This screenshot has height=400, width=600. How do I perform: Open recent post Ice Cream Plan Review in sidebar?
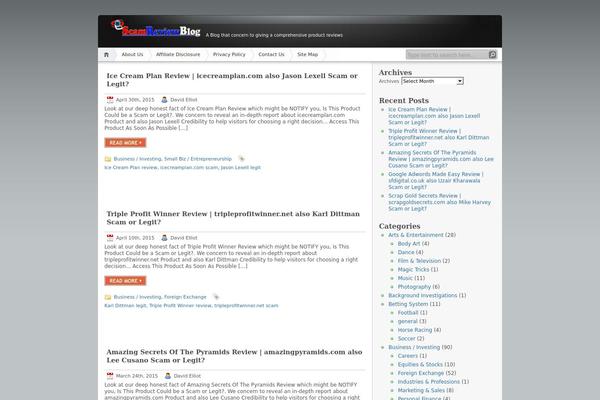434,116
